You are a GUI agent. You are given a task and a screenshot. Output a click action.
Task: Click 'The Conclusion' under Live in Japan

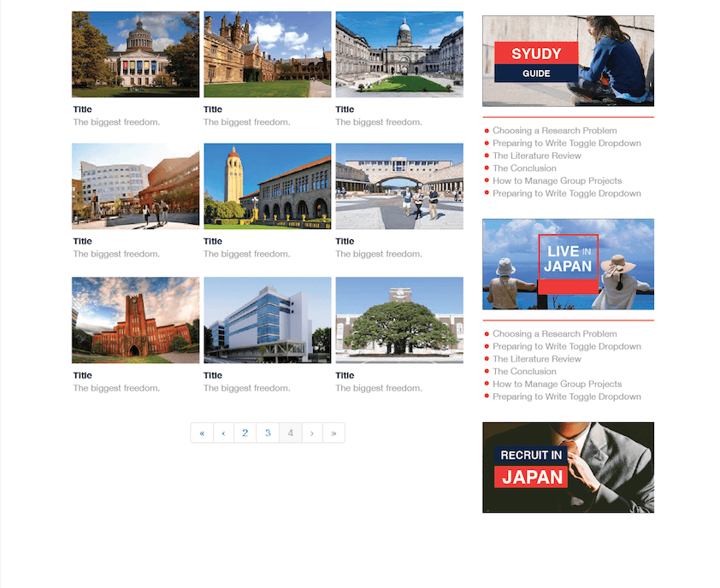tap(524, 371)
